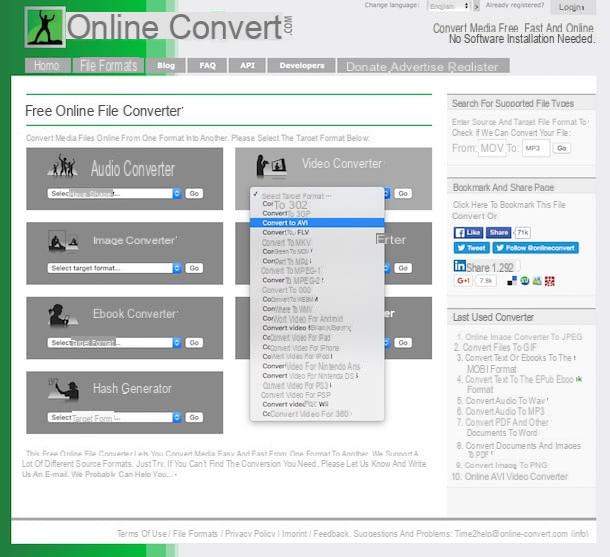The width and height of the screenshot is (610, 557).
Task: Choose Convert to MPEG-2 option
Action: click(x=317, y=280)
